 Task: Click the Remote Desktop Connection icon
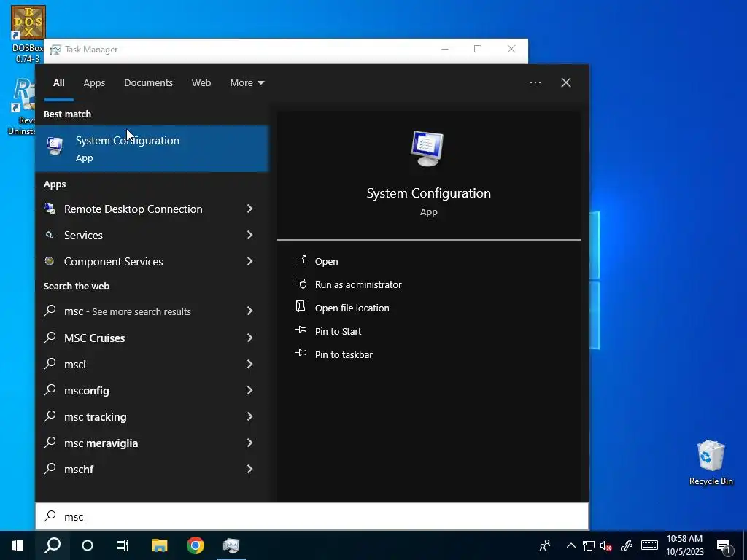(x=50, y=209)
